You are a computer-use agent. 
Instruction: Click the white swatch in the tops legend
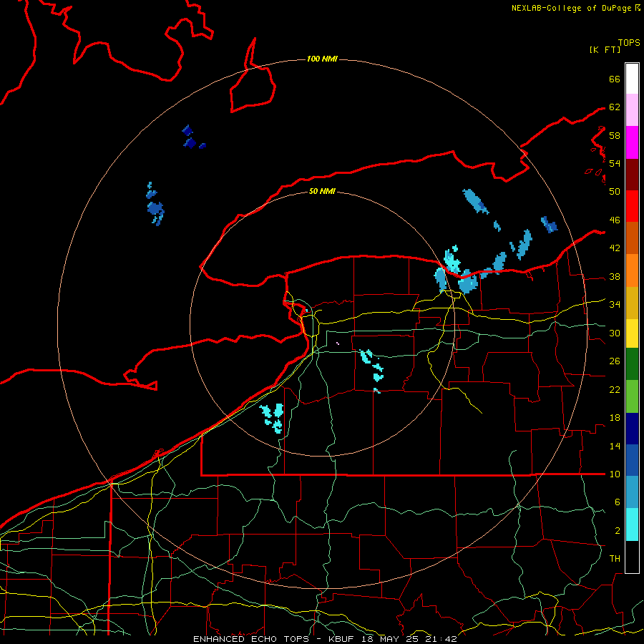(632, 79)
